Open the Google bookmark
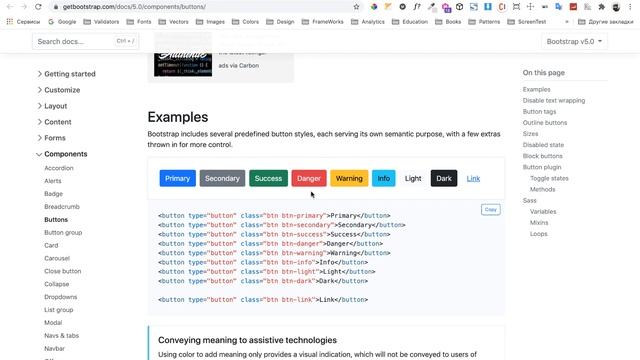 tap(62, 22)
